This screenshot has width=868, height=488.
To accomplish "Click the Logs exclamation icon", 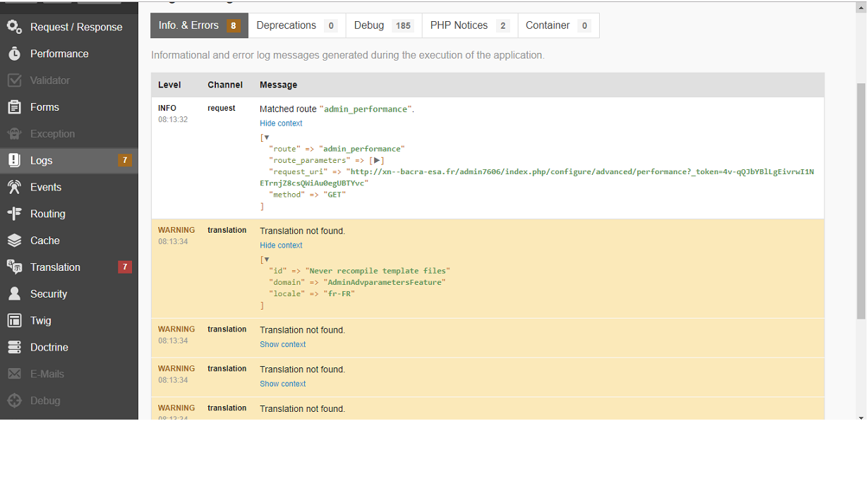I will [x=14, y=160].
